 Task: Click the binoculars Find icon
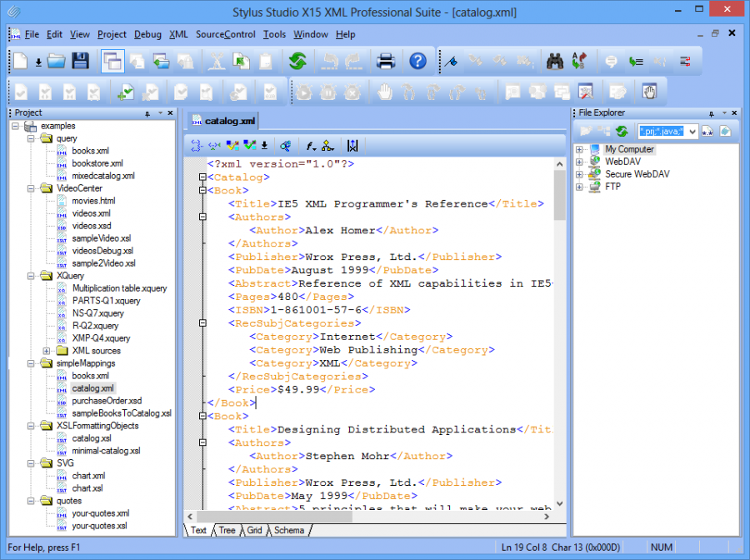(x=555, y=61)
